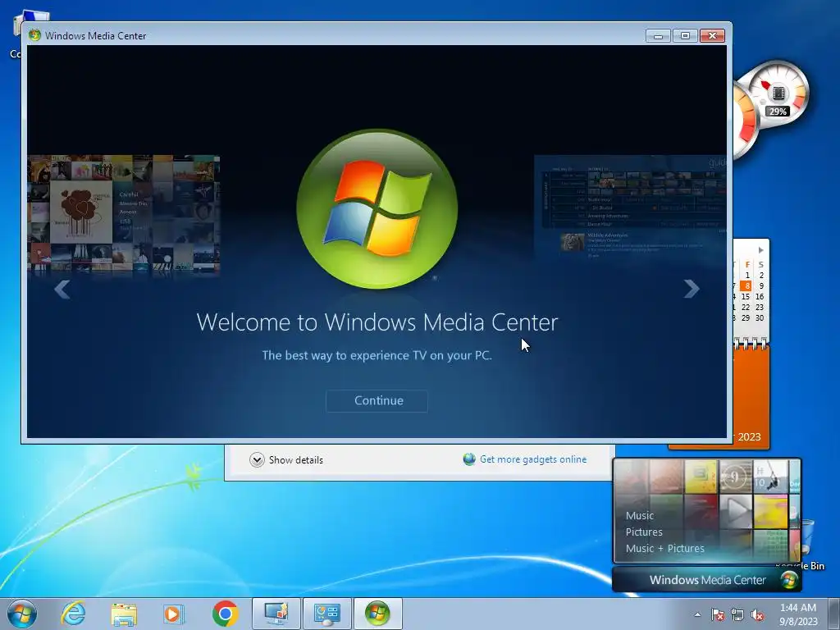The width and height of the screenshot is (840, 630).
Task: Click the orb icon in Media Center gadget
Action: point(788,580)
